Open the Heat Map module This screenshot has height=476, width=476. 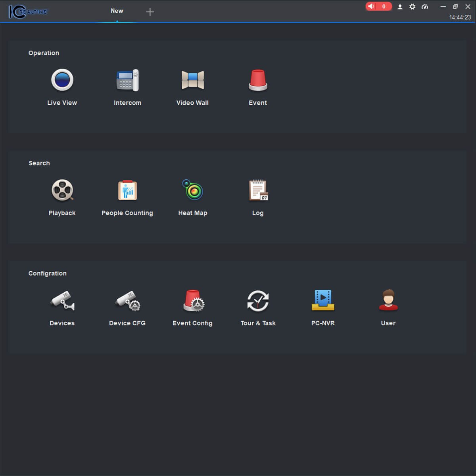pyautogui.click(x=192, y=190)
